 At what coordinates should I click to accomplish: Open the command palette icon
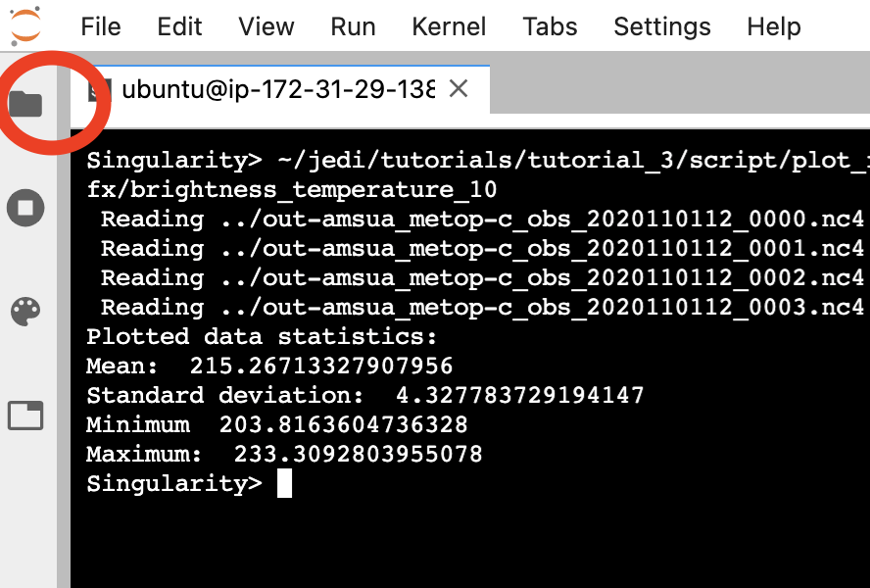pos(25,312)
